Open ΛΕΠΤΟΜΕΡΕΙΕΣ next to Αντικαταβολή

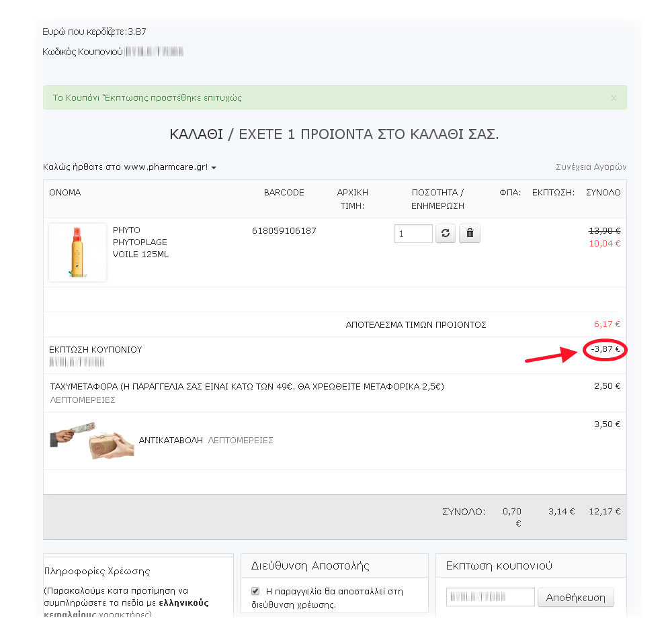tap(241, 441)
